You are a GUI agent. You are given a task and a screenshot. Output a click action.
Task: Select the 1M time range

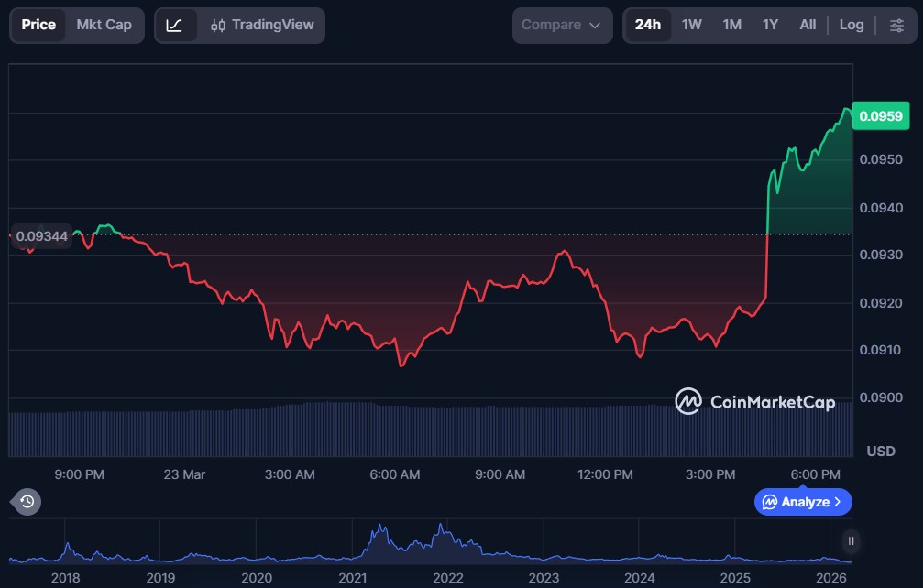coord(731,25)
